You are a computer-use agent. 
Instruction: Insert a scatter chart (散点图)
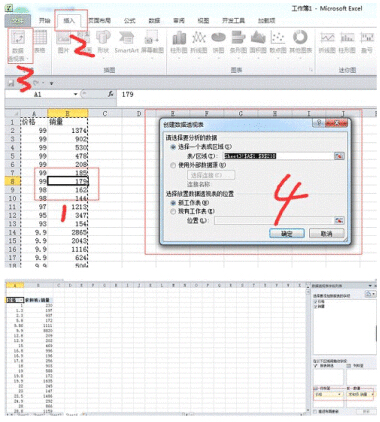click(278, 42)
